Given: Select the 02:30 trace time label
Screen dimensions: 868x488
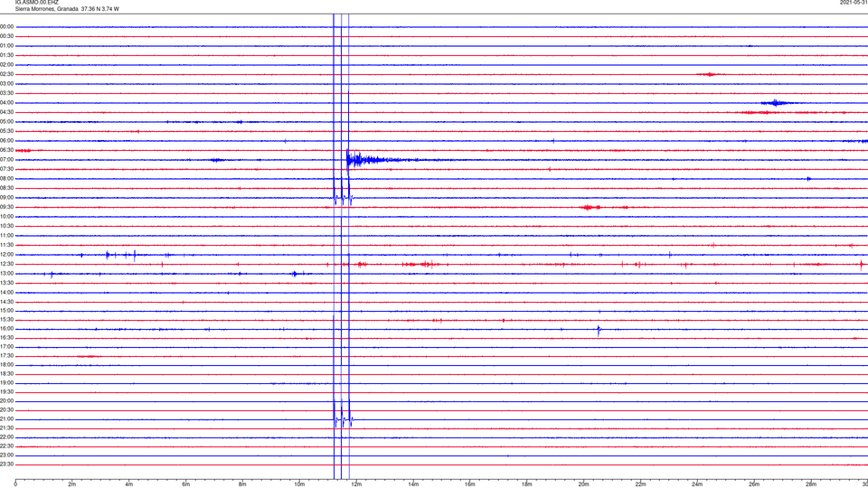Looking at the screenshot, I should point(7,74).
